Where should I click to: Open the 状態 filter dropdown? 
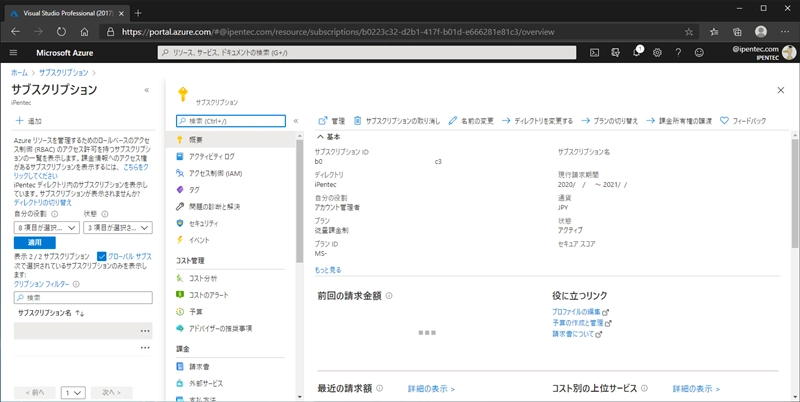point(118,228)
